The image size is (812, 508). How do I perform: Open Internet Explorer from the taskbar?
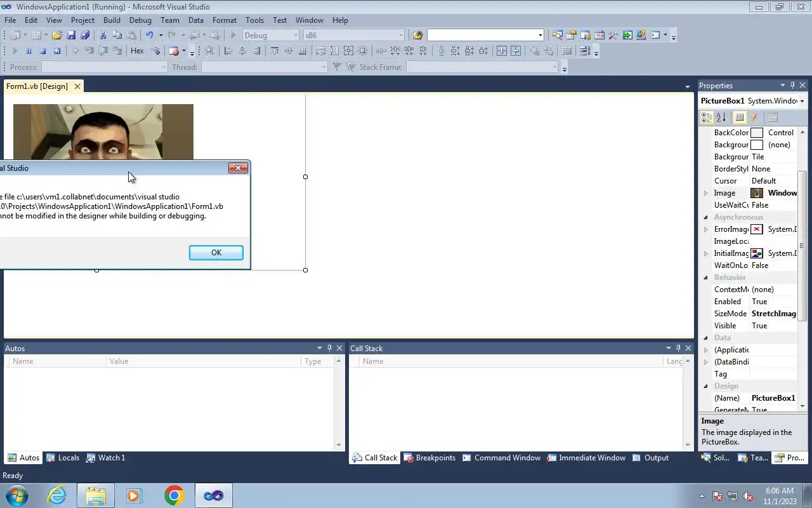click(x=58, y=495)
